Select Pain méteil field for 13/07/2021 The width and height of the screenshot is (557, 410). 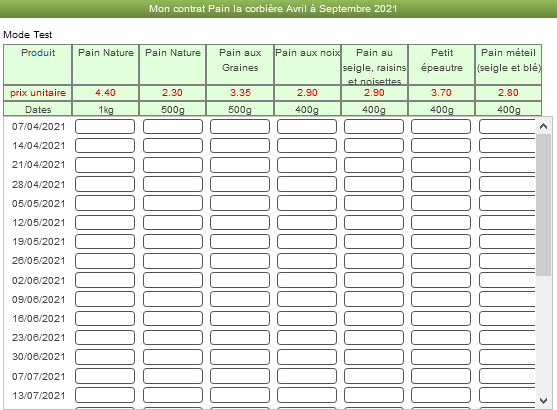click(507, 395)
